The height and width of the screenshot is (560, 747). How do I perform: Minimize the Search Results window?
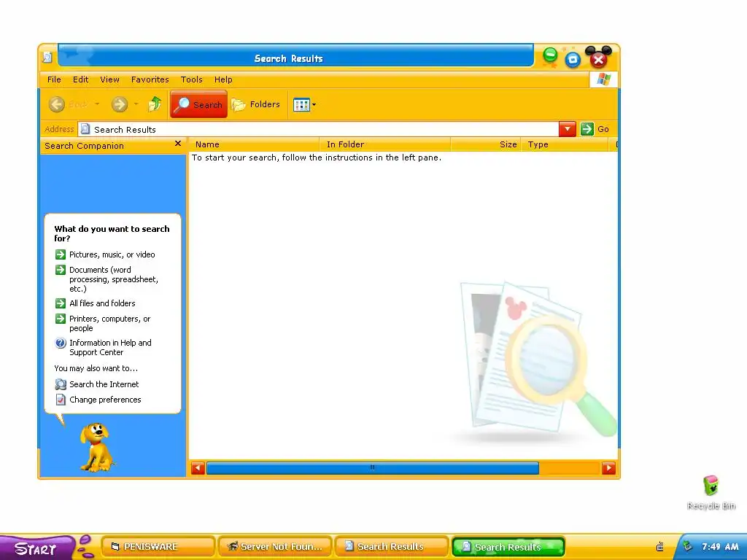[x=550, y=56]
